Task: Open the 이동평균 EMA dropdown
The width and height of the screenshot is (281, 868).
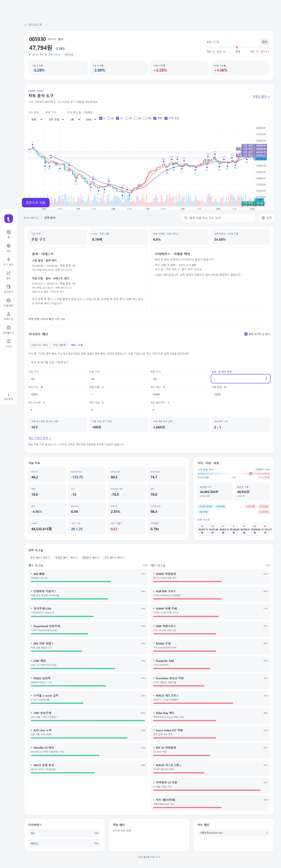Action: tap(90, 119)
